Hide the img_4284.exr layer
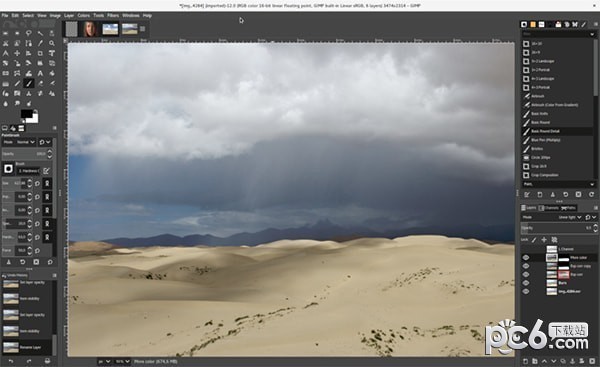The width and height of the screenshot is (600, 367). click(x=526, y=291)
